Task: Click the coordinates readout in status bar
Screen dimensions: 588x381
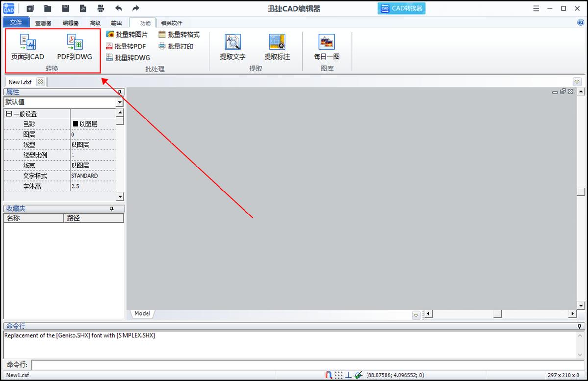Action: 395,375
